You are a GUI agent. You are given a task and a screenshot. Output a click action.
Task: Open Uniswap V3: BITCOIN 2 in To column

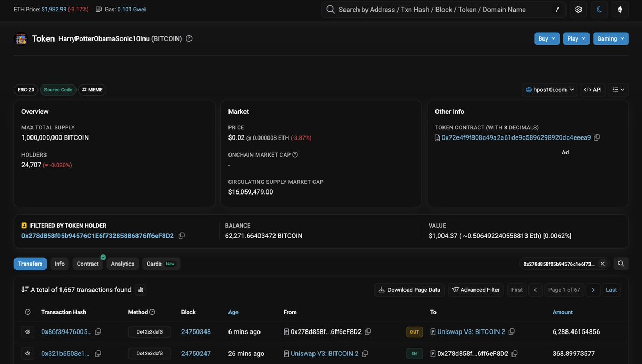tap(471, 332)
